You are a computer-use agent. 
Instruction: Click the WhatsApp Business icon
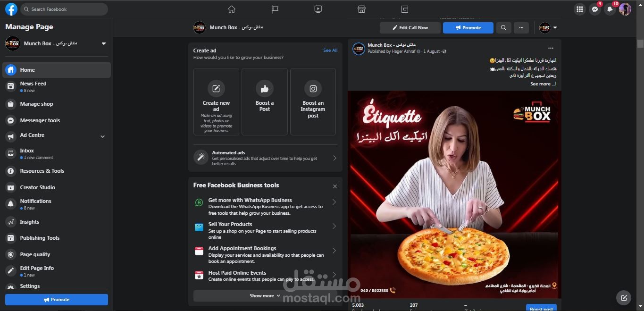point(199,203)
